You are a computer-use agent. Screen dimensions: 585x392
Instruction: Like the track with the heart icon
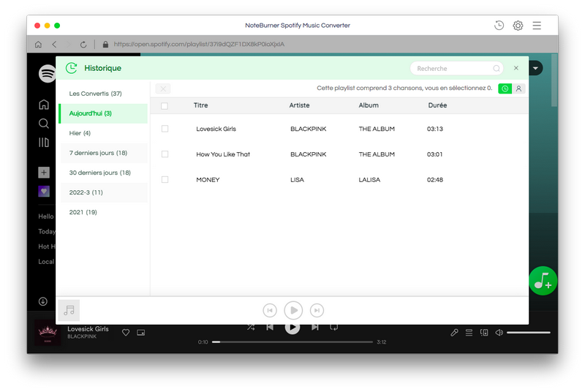[x=126, y=332]
